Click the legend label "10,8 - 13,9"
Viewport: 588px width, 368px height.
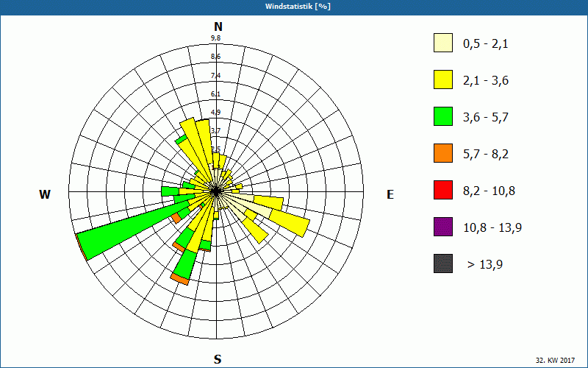pos(492,228)
